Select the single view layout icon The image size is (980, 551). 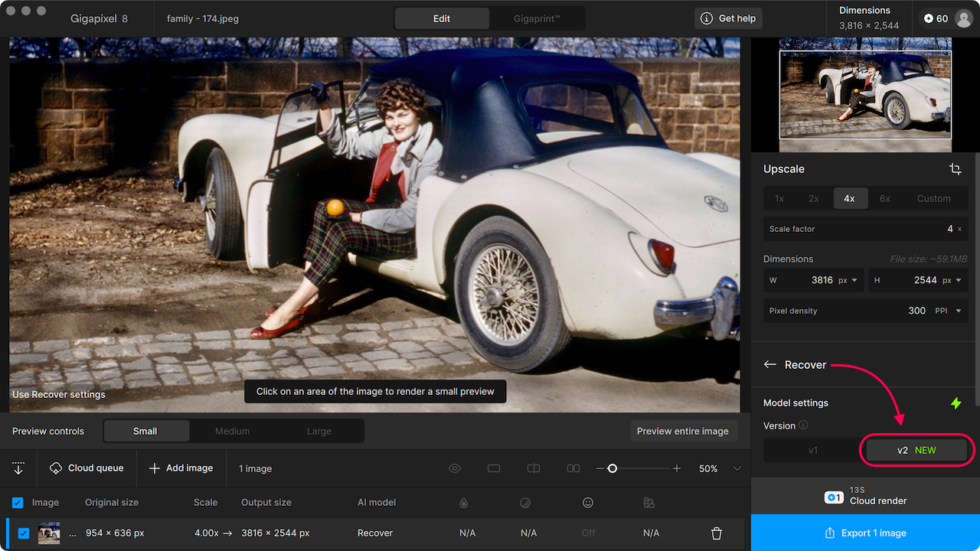tap(494, 468)
